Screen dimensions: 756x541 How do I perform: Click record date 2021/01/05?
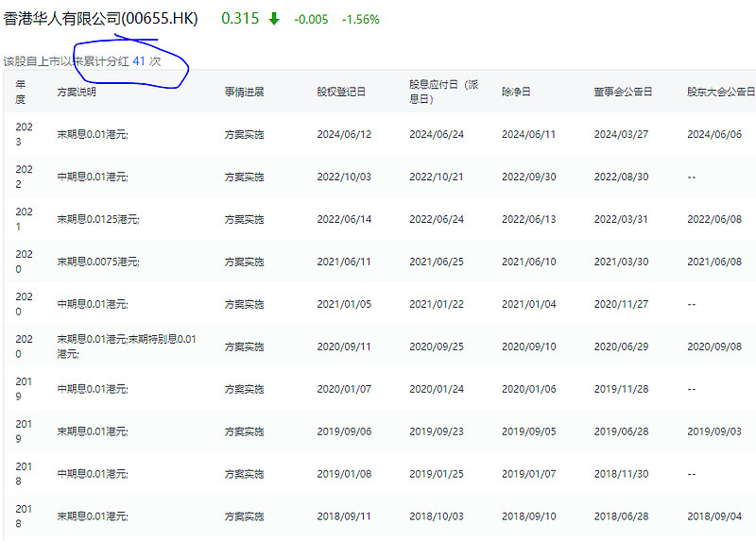344,304
